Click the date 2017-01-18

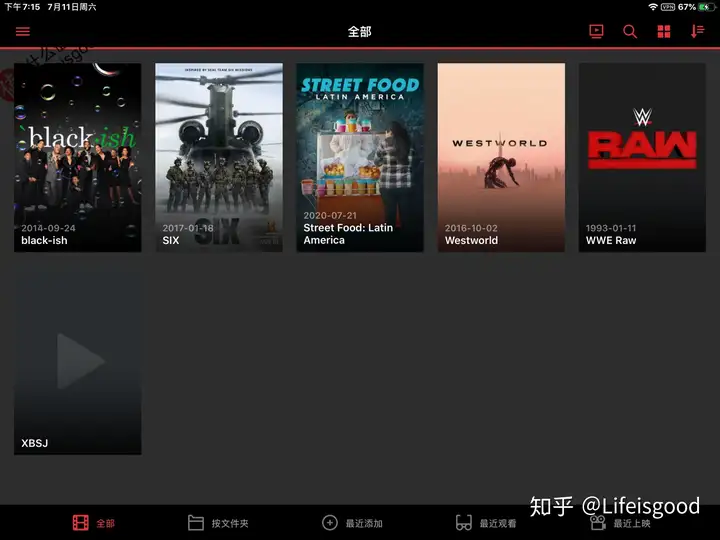tap(188, 228)
